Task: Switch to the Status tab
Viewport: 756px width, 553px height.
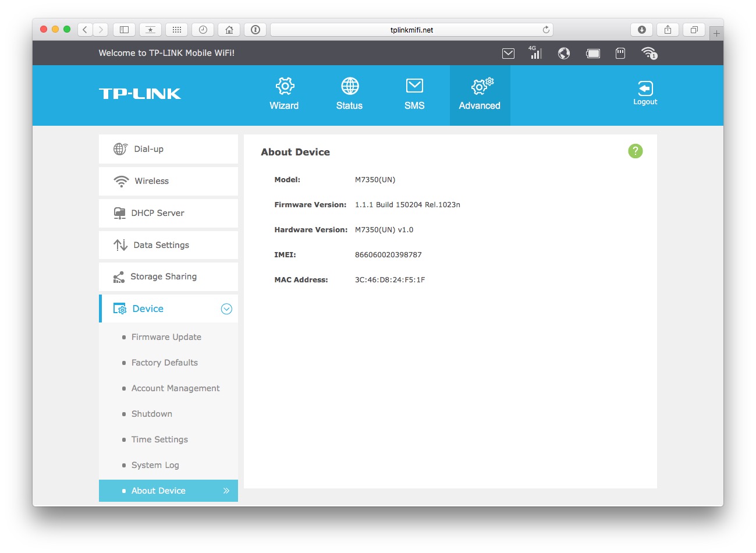Action: (x=349, y=94)
